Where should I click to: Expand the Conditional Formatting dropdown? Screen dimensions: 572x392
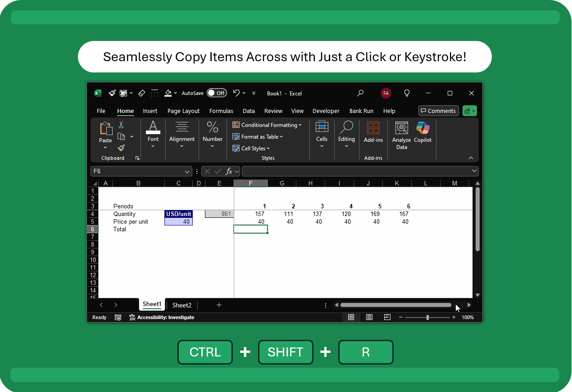click(267, 125)
